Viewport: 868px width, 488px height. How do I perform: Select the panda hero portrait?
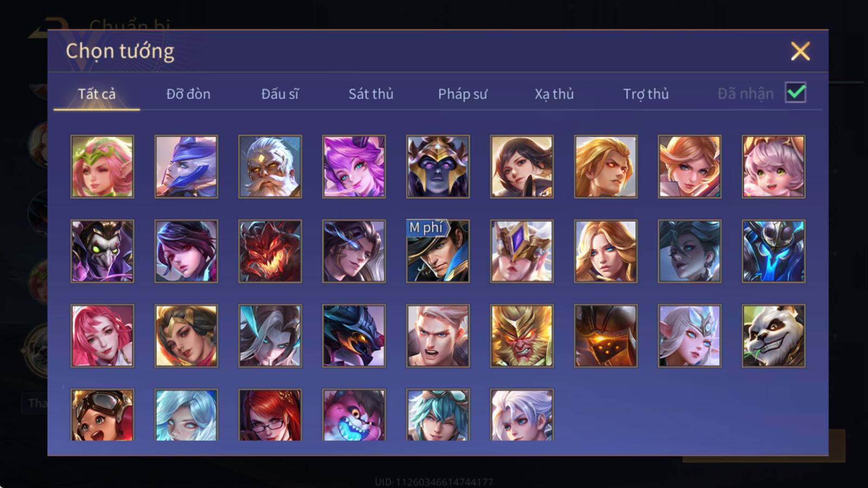pos(774,336)
